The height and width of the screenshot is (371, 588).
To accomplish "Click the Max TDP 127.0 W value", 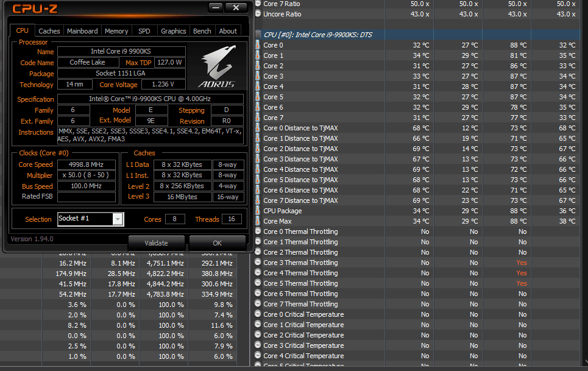I will [x=169, y=62].
